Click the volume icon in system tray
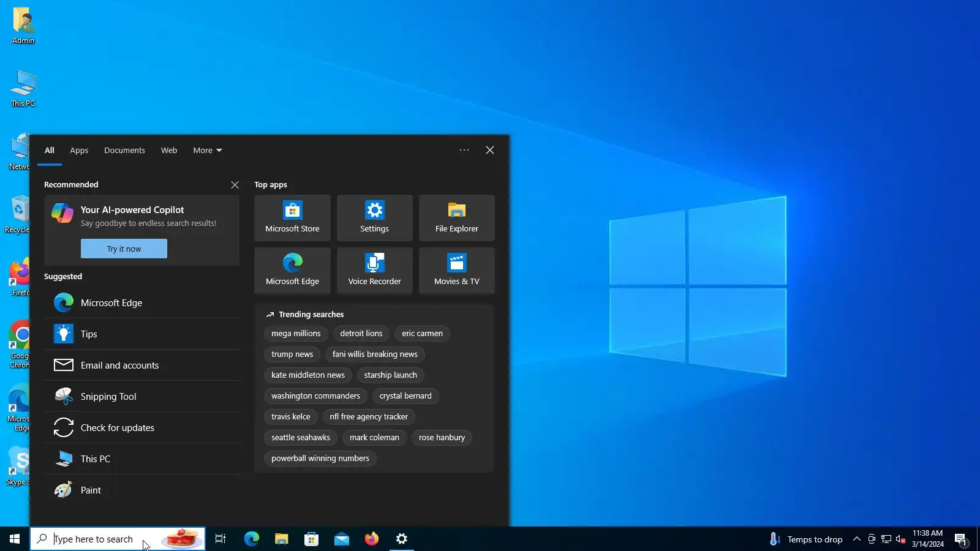Viewport: 980px width, 551px height. 900,539
